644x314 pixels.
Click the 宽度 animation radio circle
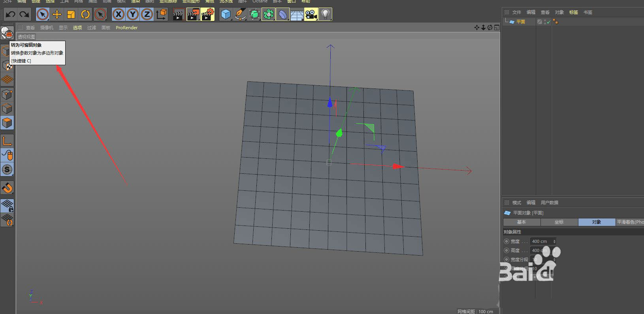click(507, 241)
